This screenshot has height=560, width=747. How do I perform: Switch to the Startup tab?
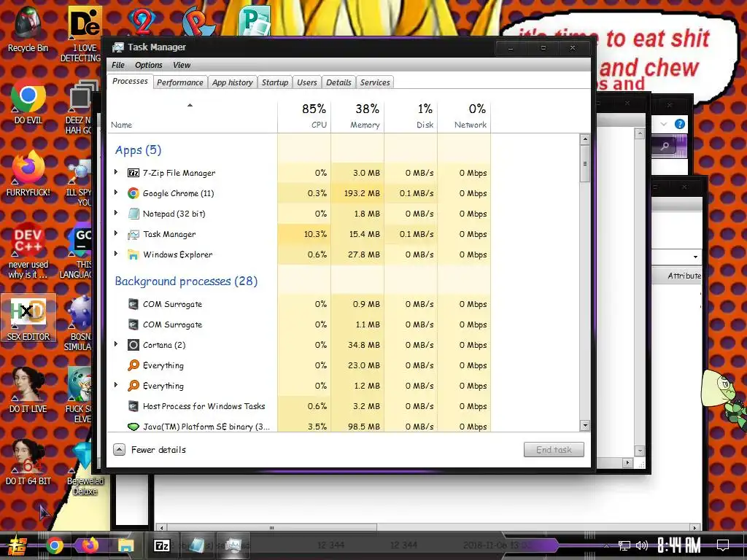[275, 82]
